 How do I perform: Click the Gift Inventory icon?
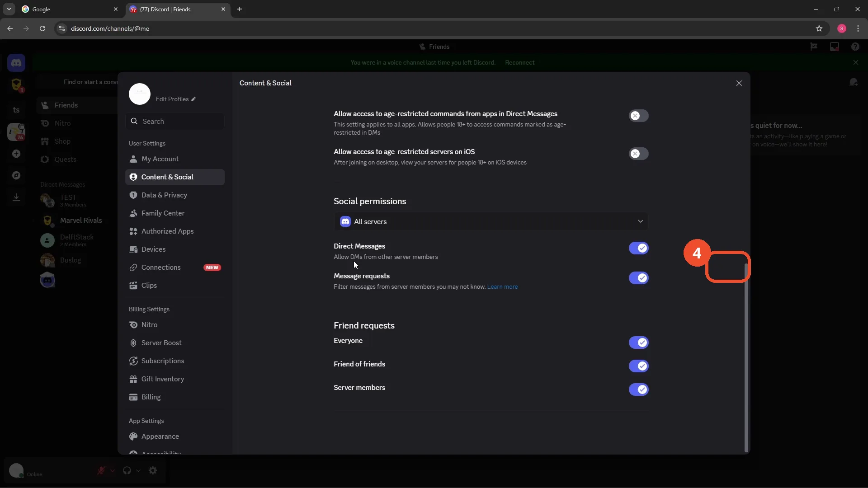tap(133, 379)
